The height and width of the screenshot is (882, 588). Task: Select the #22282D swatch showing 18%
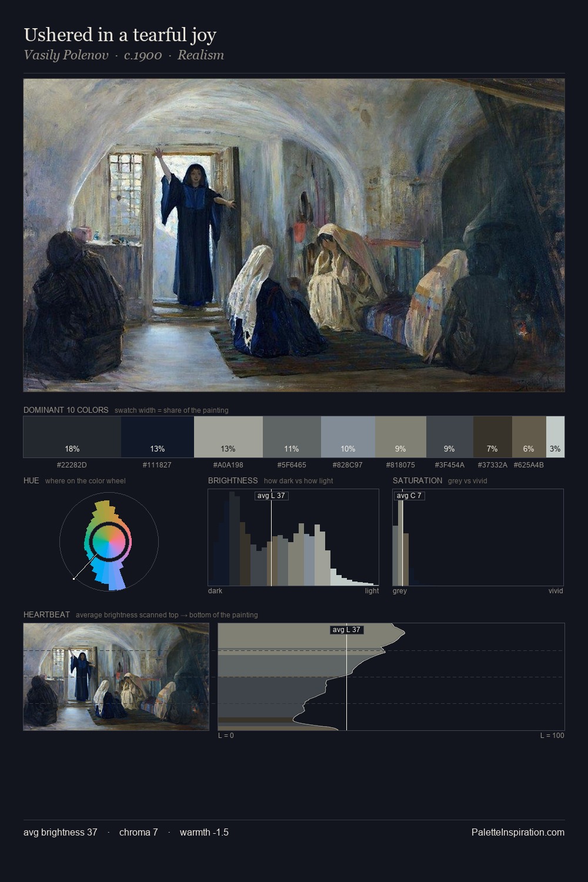72,437
